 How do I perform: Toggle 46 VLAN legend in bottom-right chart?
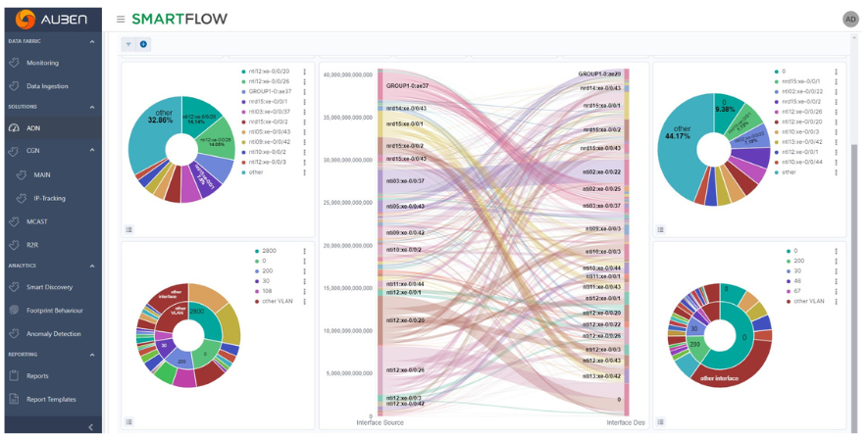[792, 281]
